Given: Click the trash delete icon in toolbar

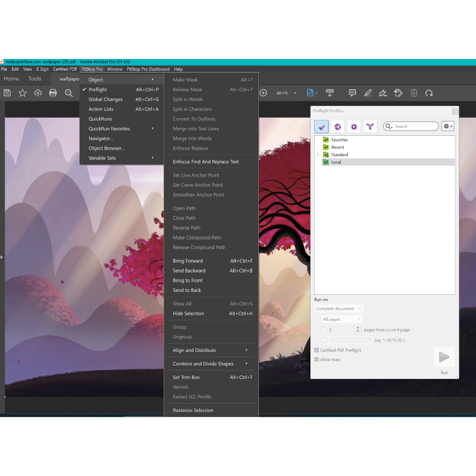Looking at the screenshot, I should click(414, 93).
